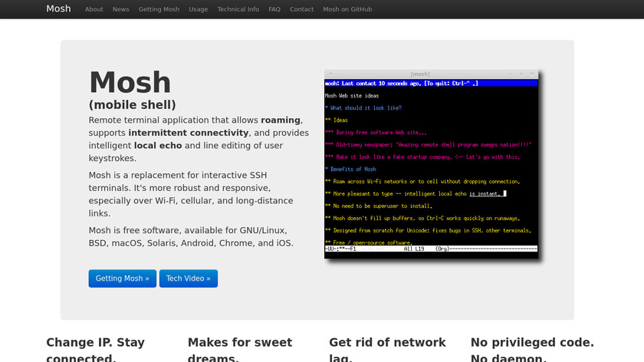The height and width of the screenshot is (362, 644).
Task: Click the [mosh] title in terminal image
Action: (420, 74)
